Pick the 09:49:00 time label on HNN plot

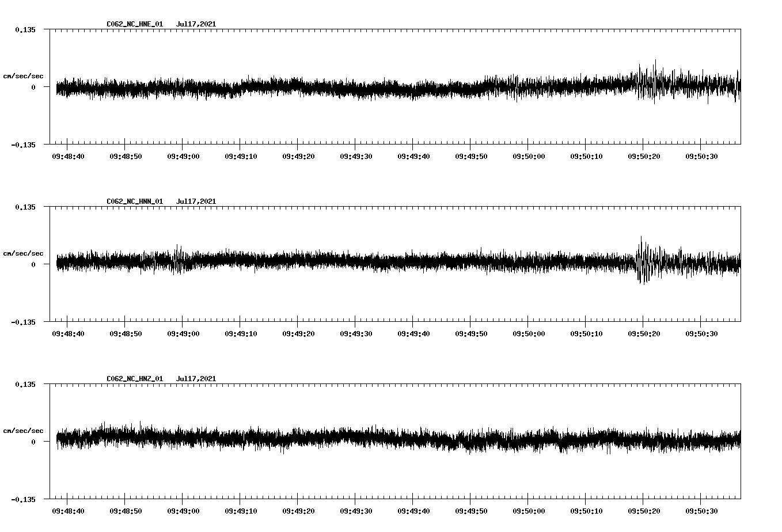(x=183, y=333)
